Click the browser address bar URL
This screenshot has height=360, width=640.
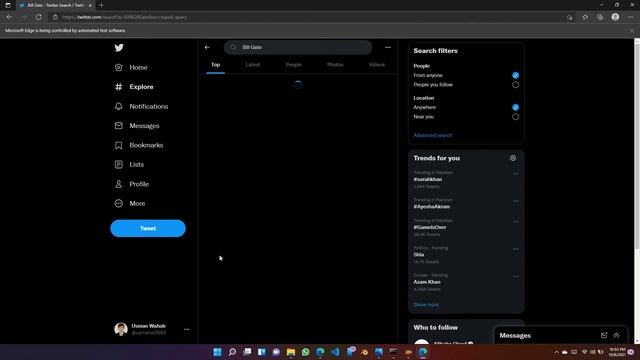125,17
